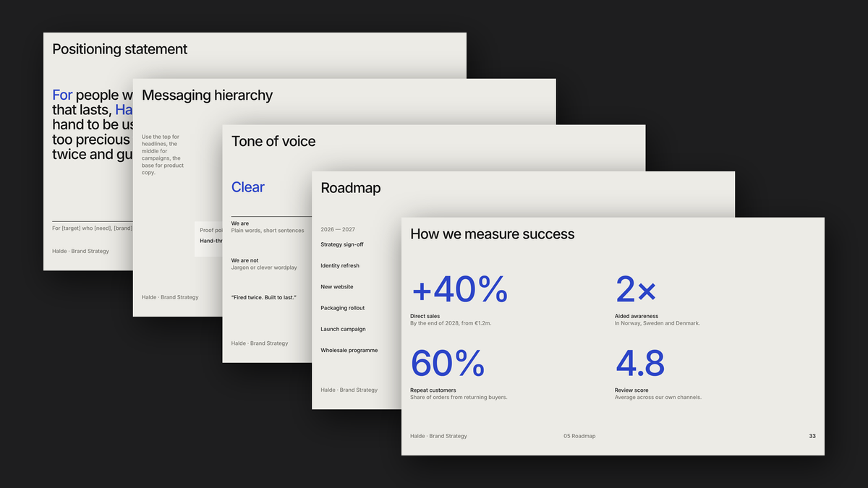
Task: Click the page number "33"
Action: (812, 436)
